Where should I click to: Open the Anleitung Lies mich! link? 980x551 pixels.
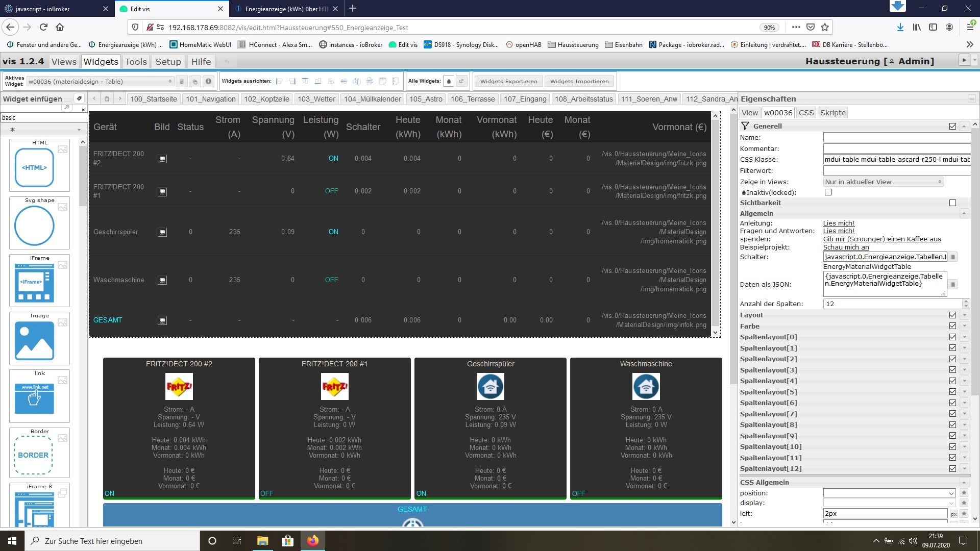pyautogui.click(x=839, y=223)
